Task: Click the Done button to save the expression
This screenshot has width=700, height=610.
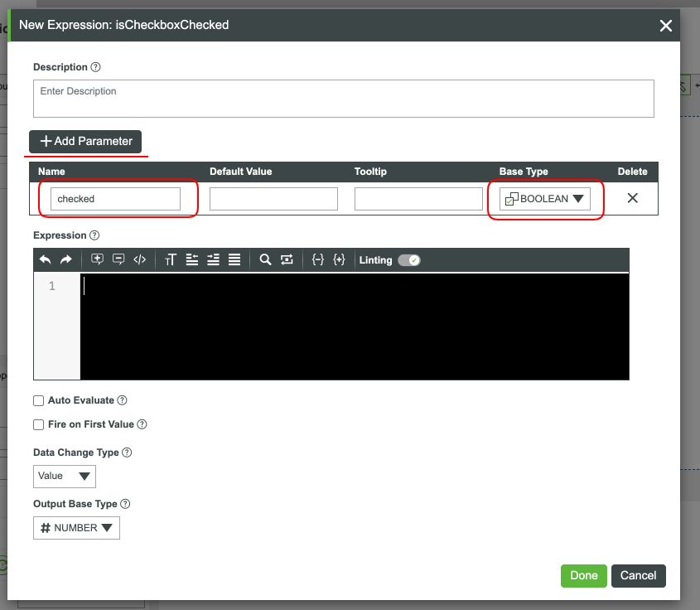Action: 583,575
